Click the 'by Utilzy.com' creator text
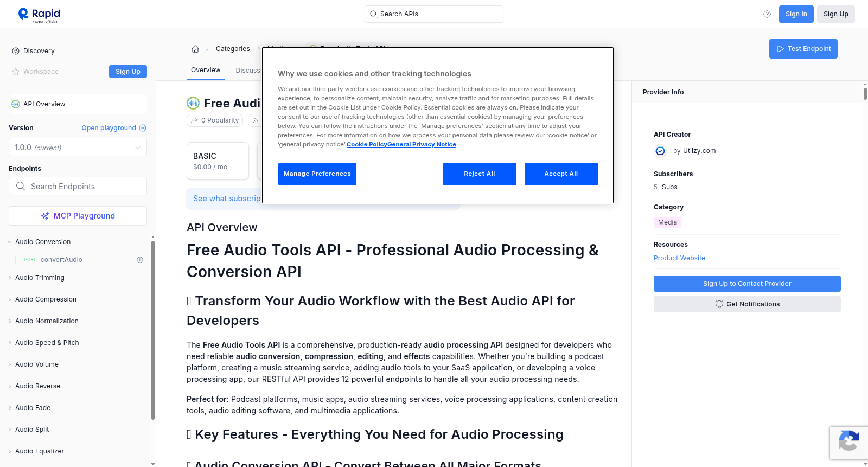Viewport: 868px width, 467px height. click(x=694, y=151)
